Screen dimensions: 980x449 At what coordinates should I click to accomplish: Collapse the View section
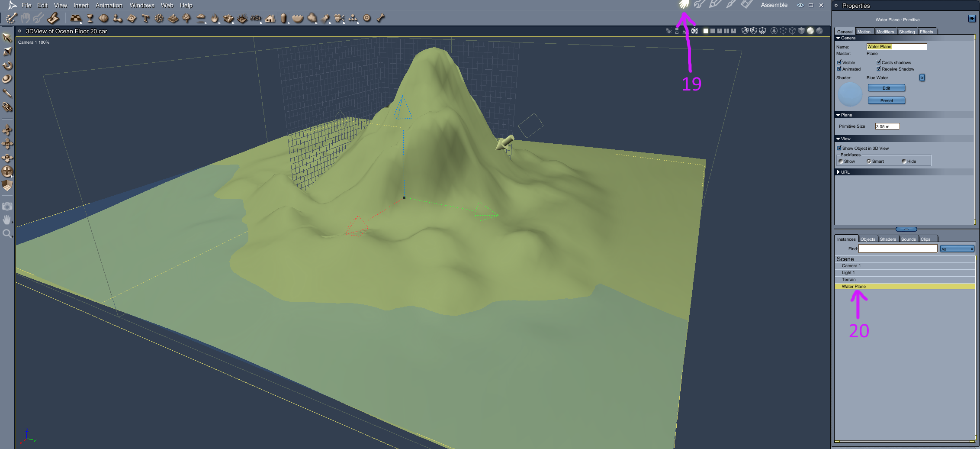pos(838,139)
